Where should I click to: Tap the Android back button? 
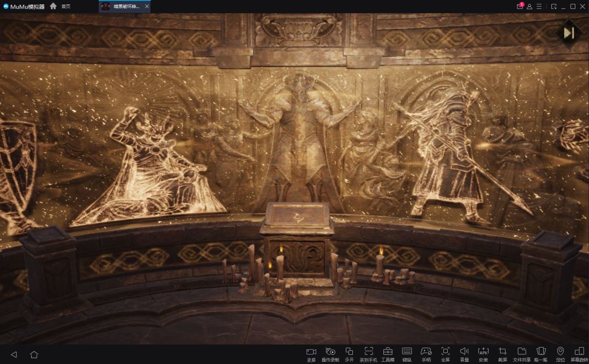coord(14,354)
